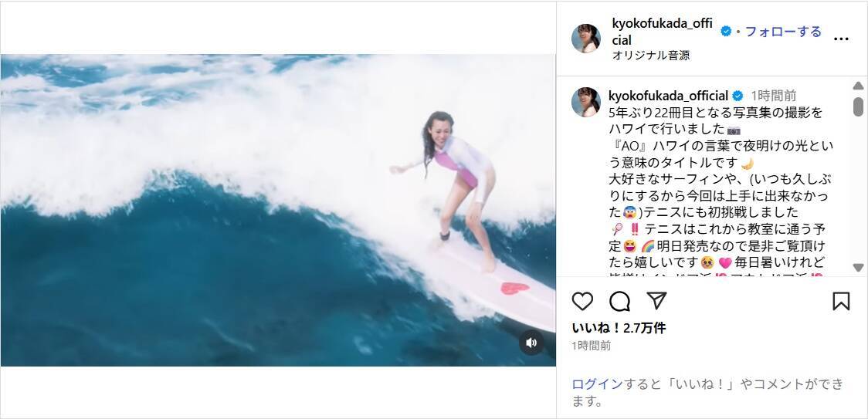Open comments with the speech bubble icon
Screen dimensions: 868x419
pyautogui.click(x=619, y=301)
